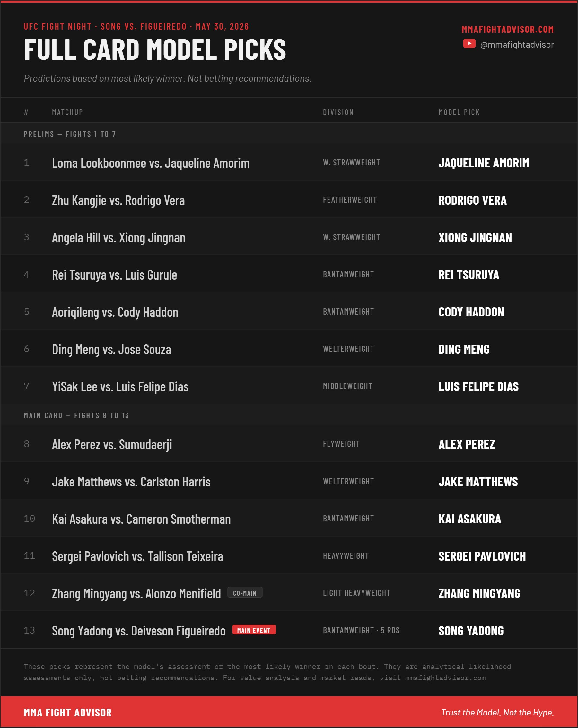Click the 'Trust the Model. Not the Hype.' tagline
The image size is (578, 728).
[497, 713]
